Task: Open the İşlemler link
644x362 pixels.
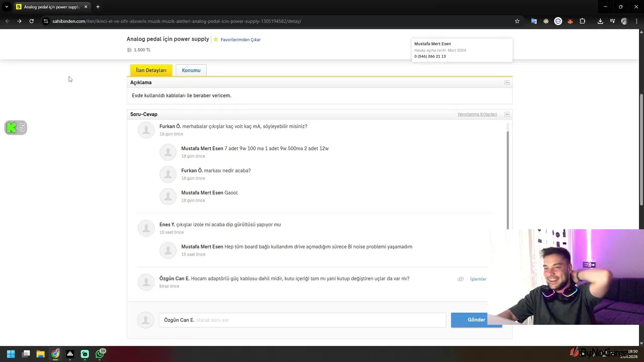Action: pyautogui.click(x=478, y=279)
